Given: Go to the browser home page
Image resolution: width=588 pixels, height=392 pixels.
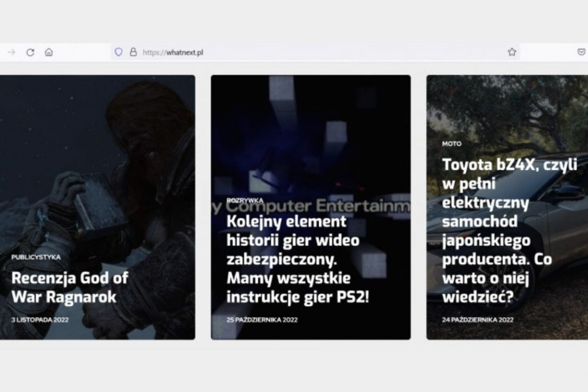Looking at the screenshot, I should [49, 52].
